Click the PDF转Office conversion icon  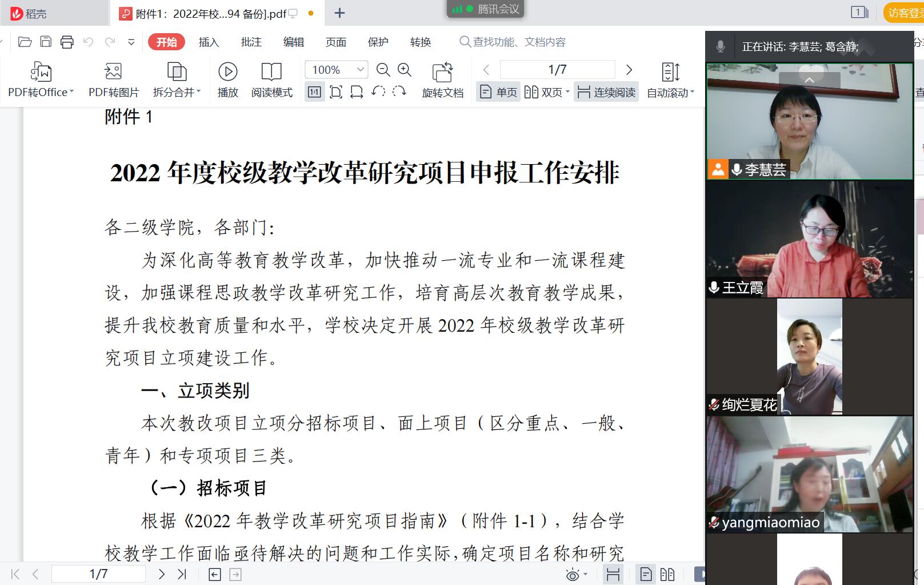point(41,72)
